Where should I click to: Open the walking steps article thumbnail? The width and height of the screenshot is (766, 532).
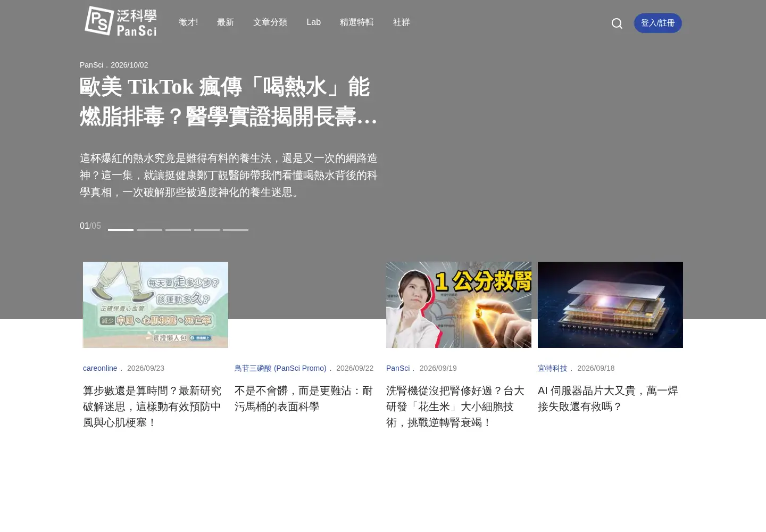(x=155, y=305)
